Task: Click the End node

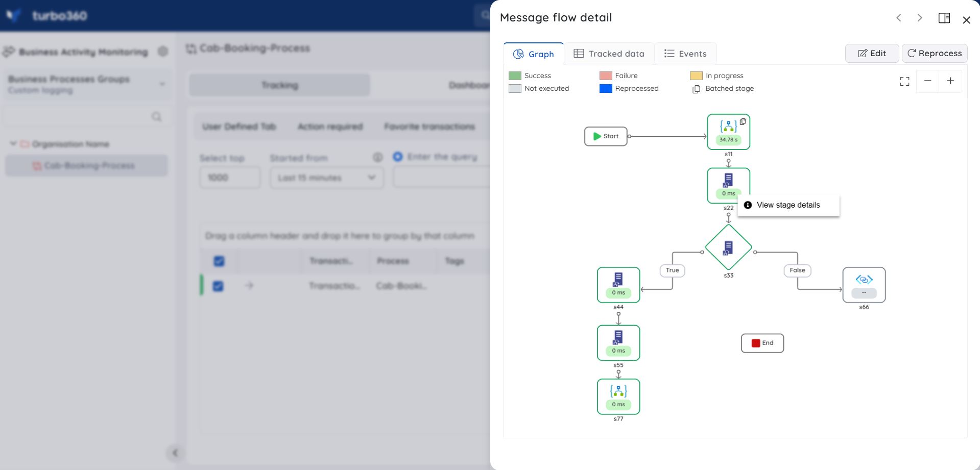Action: tap(762, 343)
